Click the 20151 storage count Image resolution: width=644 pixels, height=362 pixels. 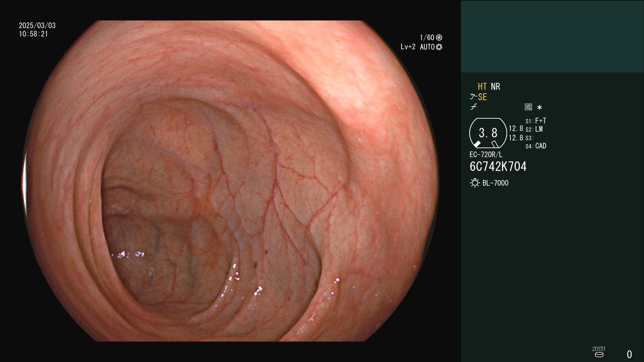click(x=599, y=349)
